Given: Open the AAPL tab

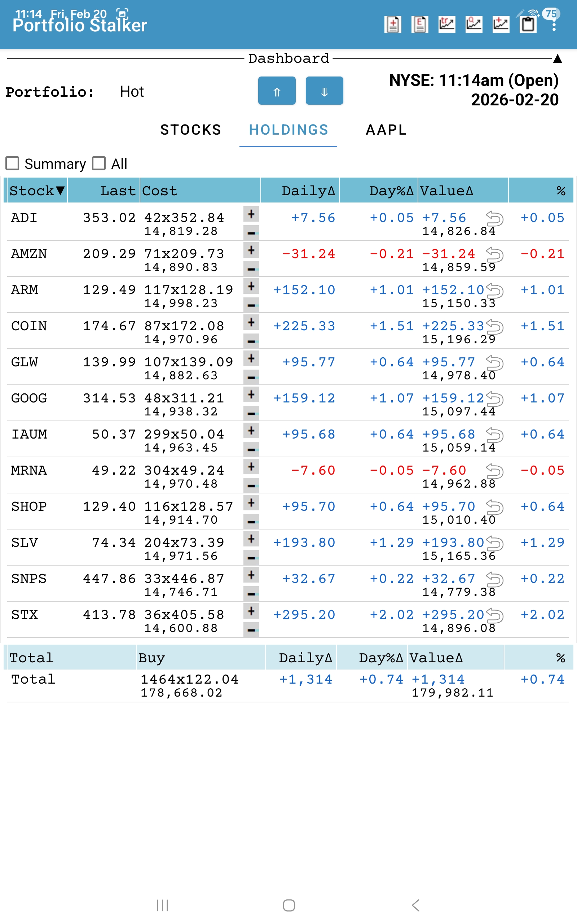Looking at the screenshot, I should pyautogui.click(x=386, y=130).
